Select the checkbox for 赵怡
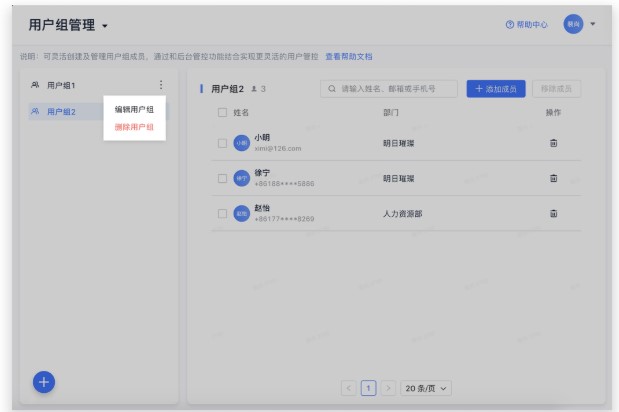 222,213
